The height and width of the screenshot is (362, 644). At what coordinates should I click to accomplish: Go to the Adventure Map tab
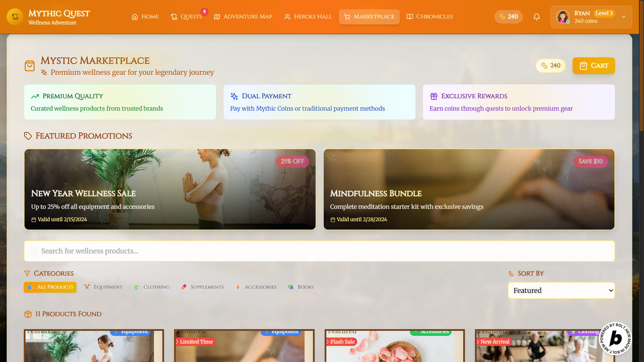243,17
